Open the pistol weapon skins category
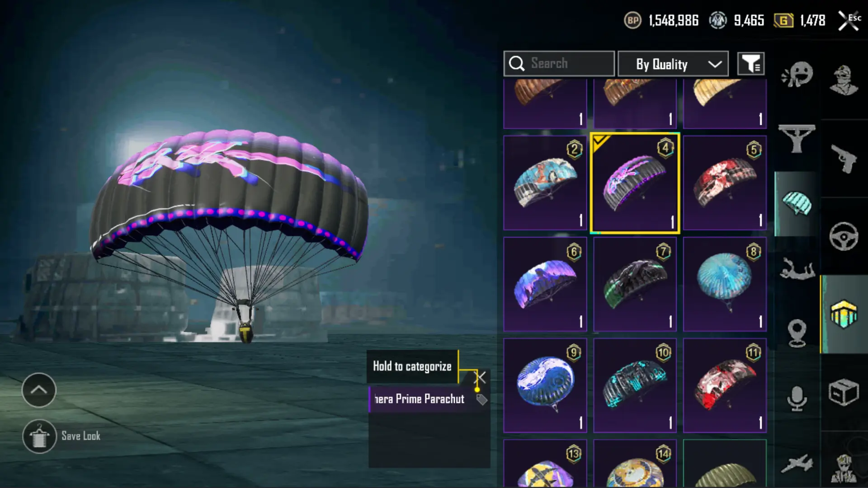This screenshot has width=868, height=488. click(x=844, y=159)
